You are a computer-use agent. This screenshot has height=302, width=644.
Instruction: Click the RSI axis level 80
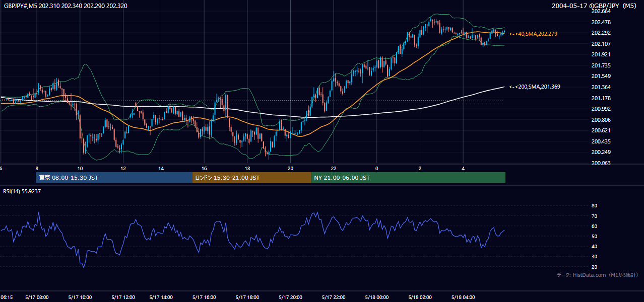(594, 206)
